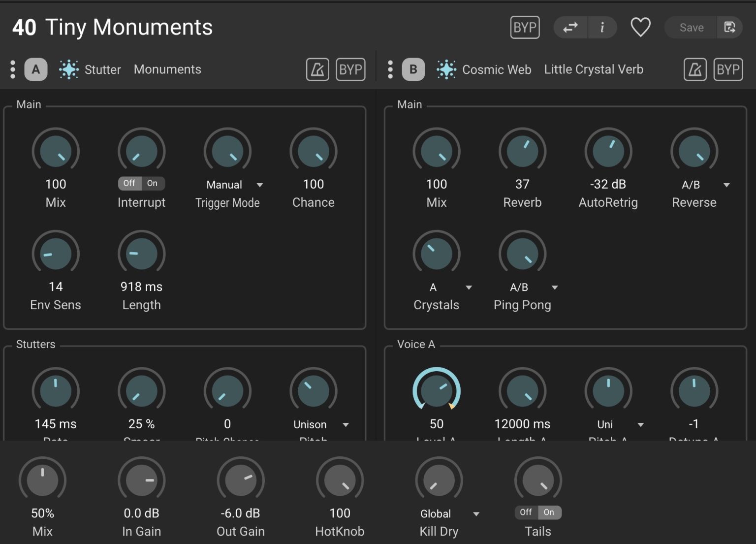The width and height of the screenshot is (756, 544).
Task: Switch Tails toggle to Off
Action: 526,512
